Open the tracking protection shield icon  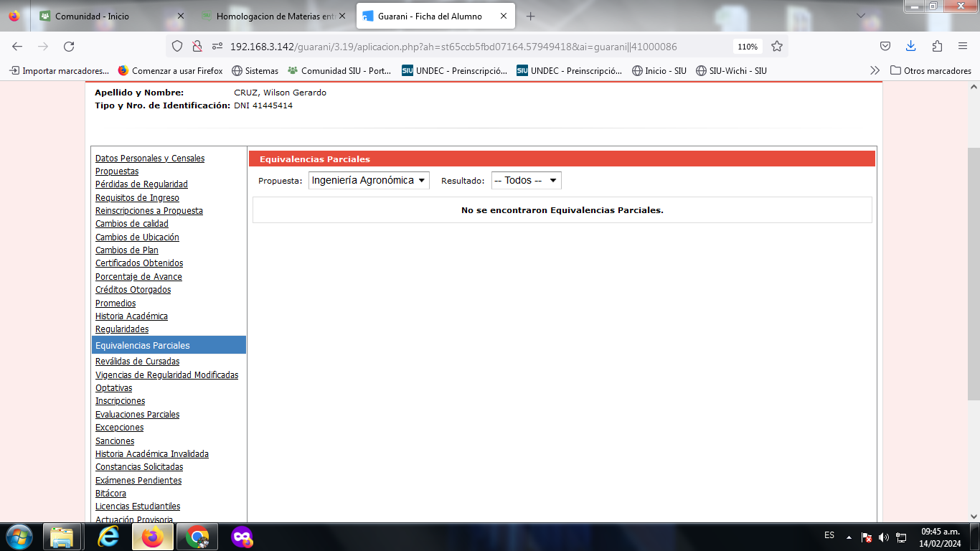point(177,46)
